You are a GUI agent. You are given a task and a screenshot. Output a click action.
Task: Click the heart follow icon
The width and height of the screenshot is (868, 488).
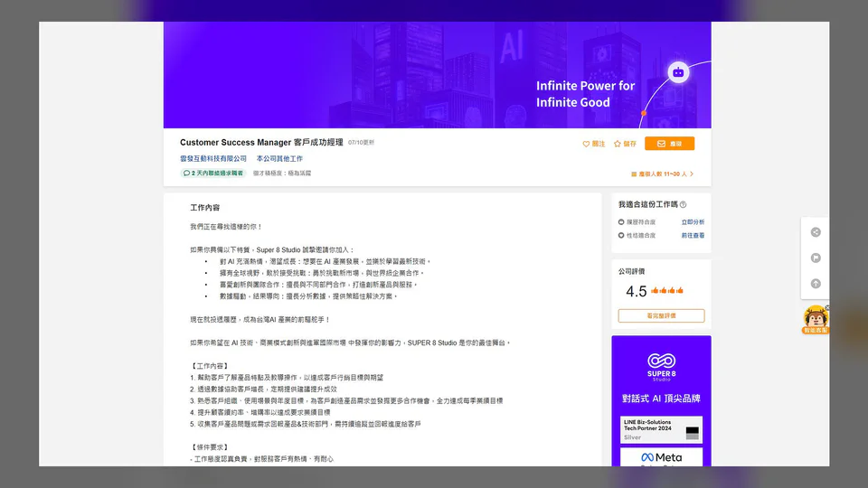(x=586, y=144)
